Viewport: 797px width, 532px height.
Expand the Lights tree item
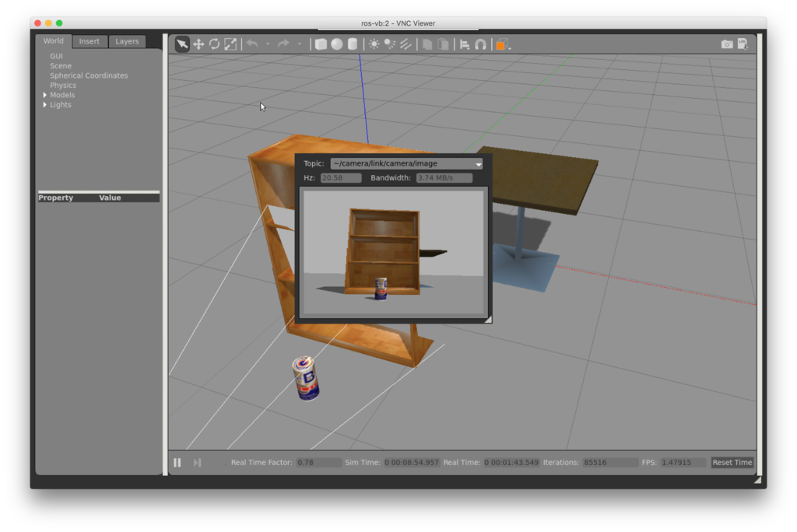click(44, 104)
